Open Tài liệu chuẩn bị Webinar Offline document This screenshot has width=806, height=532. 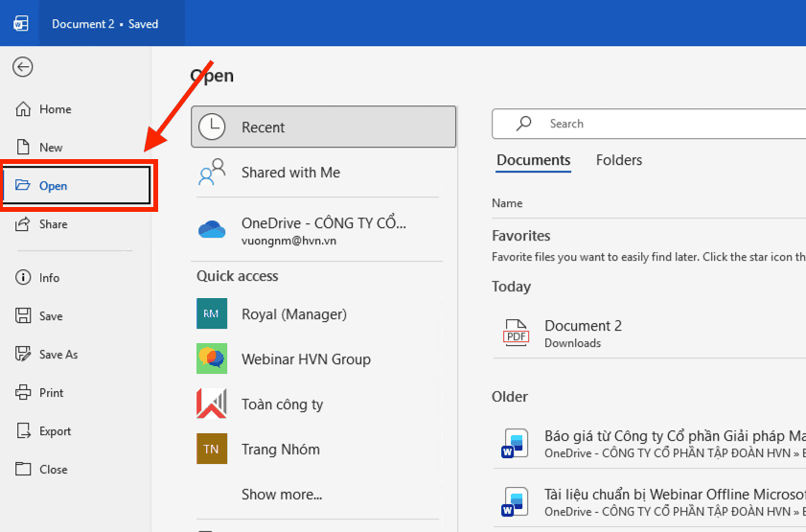649,501
